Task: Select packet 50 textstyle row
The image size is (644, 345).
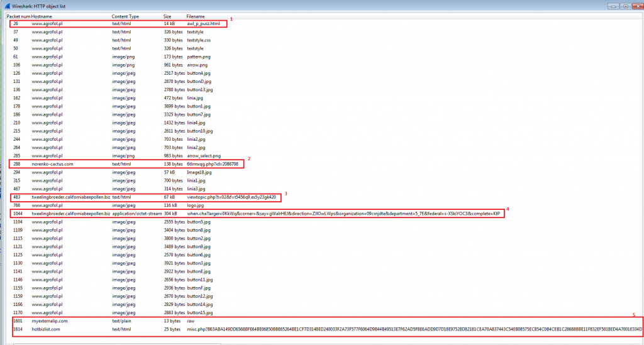Action: (325, 48)
